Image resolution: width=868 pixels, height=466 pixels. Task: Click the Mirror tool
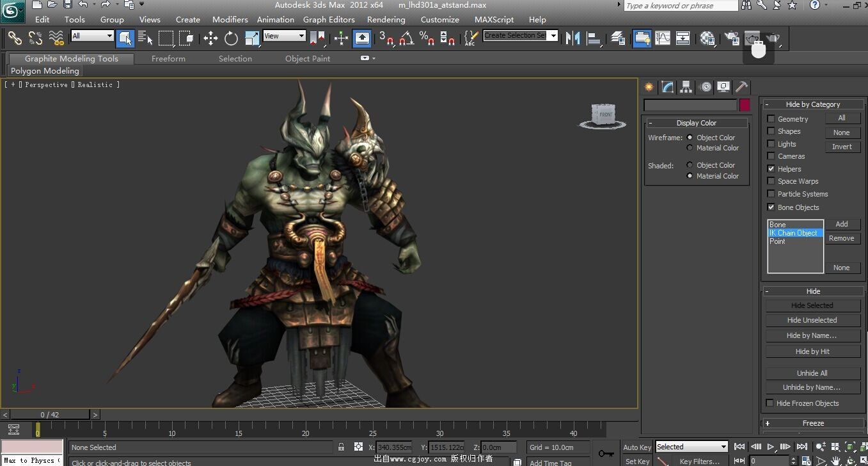pyautogui.click(x=573, y=38)
